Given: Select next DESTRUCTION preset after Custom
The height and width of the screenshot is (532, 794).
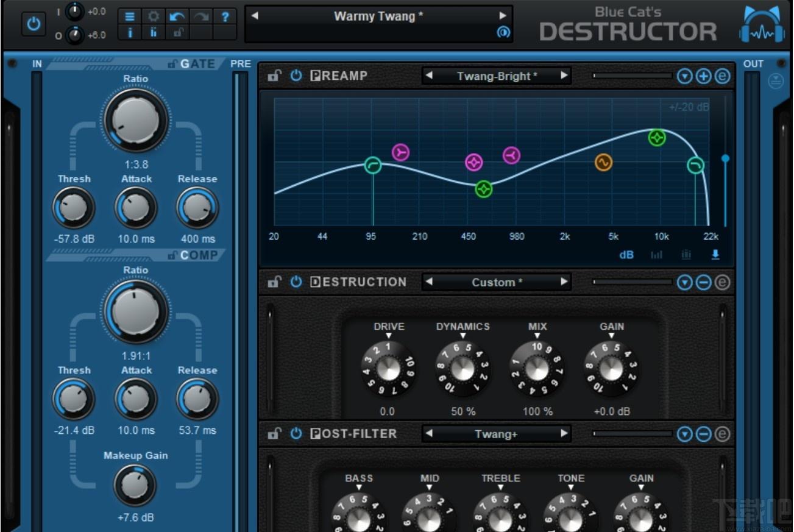Looking at the screenshot, I should [x=564, y=282].
